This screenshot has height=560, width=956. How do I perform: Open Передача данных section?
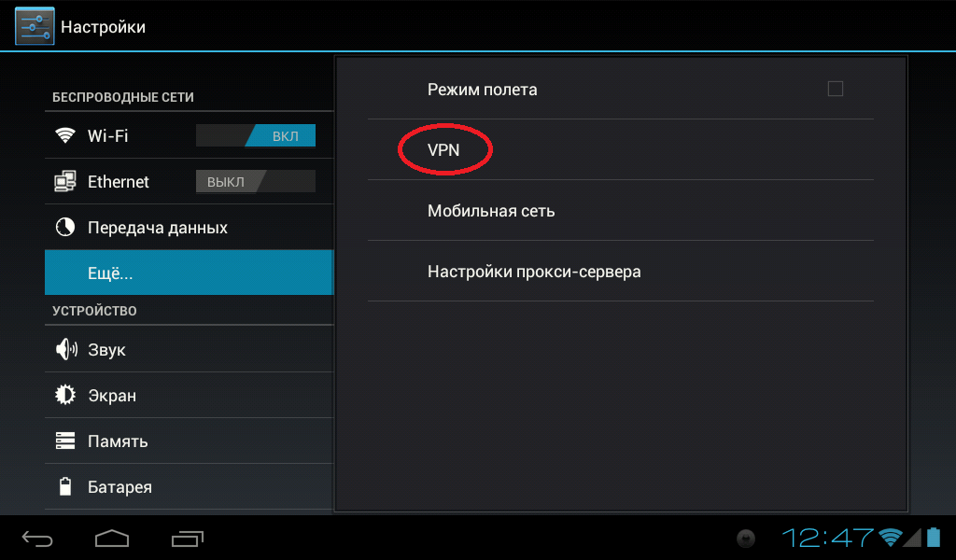pos(189,227)
